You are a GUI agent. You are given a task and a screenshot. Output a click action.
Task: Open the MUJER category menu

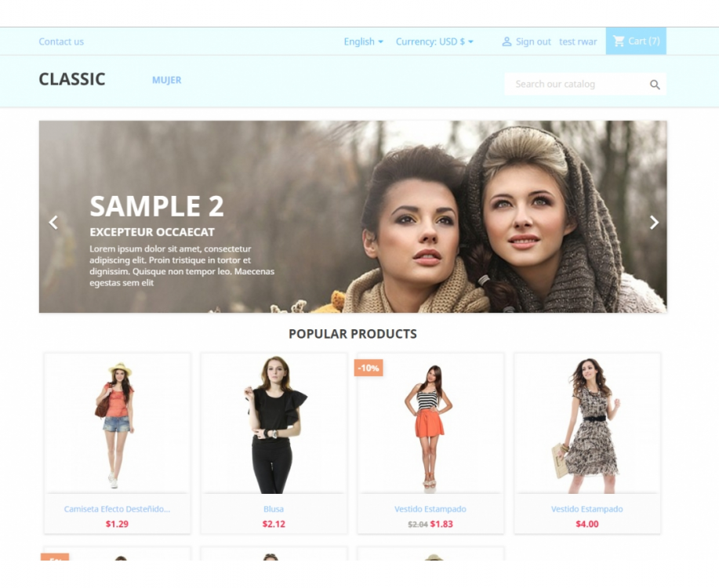pyautogui.click(x=167, y=80)
